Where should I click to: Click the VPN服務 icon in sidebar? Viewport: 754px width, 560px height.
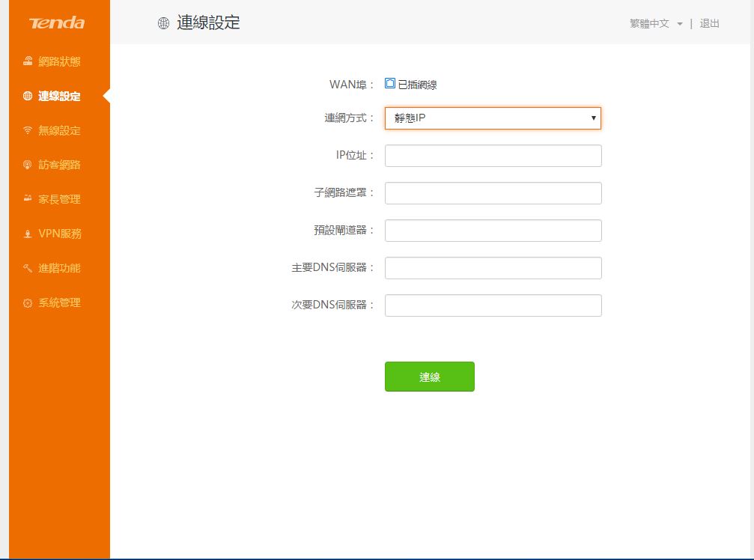[28, 234]
